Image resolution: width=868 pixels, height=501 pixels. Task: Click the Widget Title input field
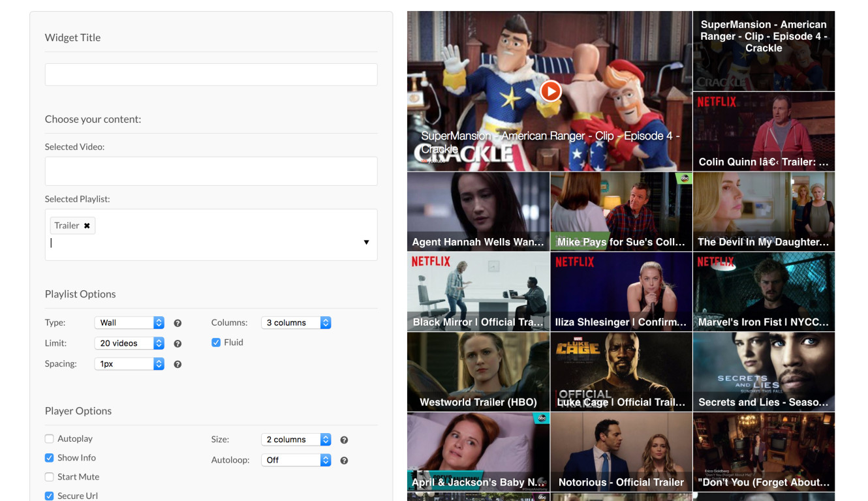coord(211,74)
